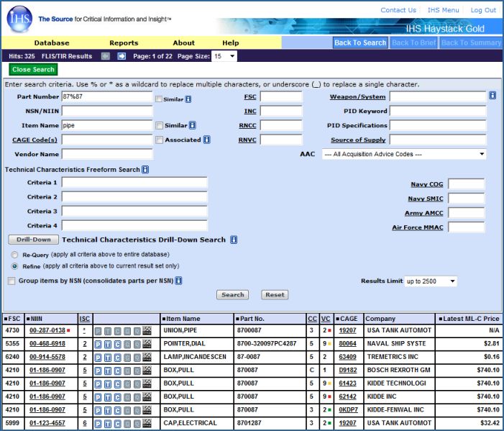The image size is (504, 431).
Task: Open help icon for Drill-Down Search
Action: coord(234,240)
